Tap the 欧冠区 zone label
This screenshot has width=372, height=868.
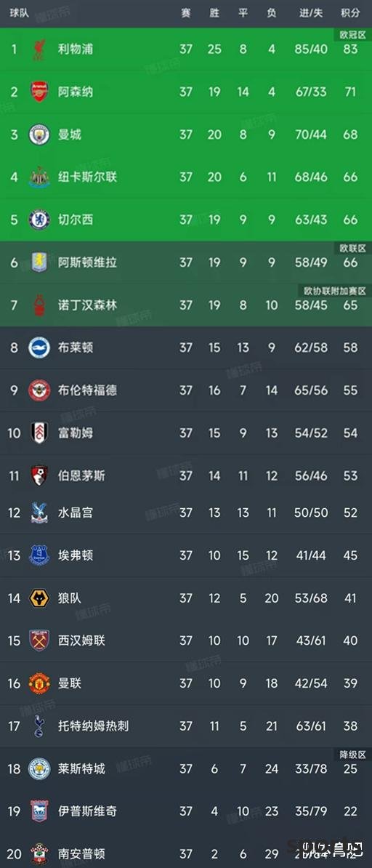click(x=352, y=35)
